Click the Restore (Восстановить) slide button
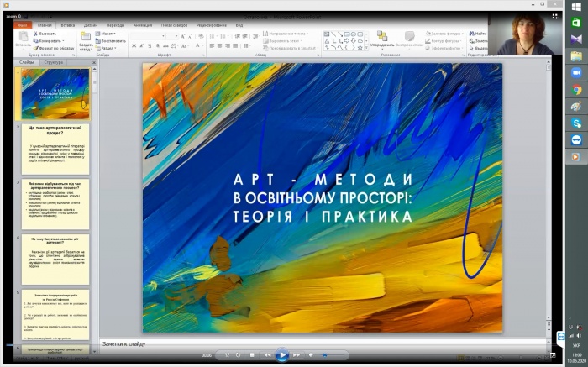 (x=112, y=40)
